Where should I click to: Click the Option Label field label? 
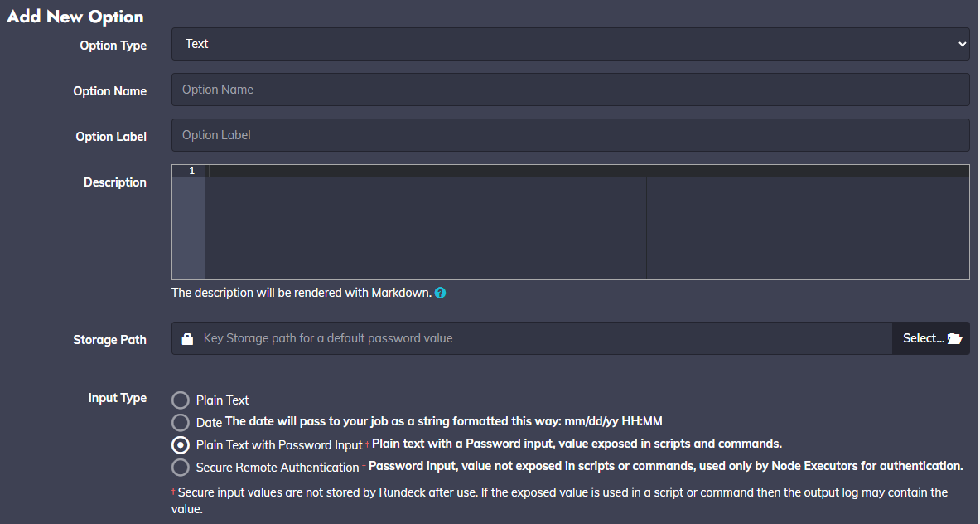coord(111,137)
